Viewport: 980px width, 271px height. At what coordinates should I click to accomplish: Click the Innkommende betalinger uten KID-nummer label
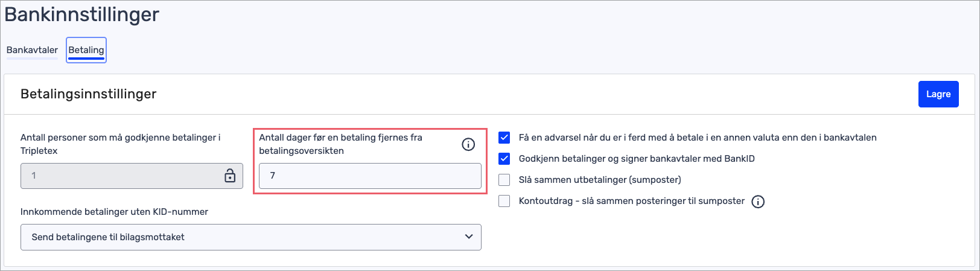pyautogui.click(x=114, y=212)
